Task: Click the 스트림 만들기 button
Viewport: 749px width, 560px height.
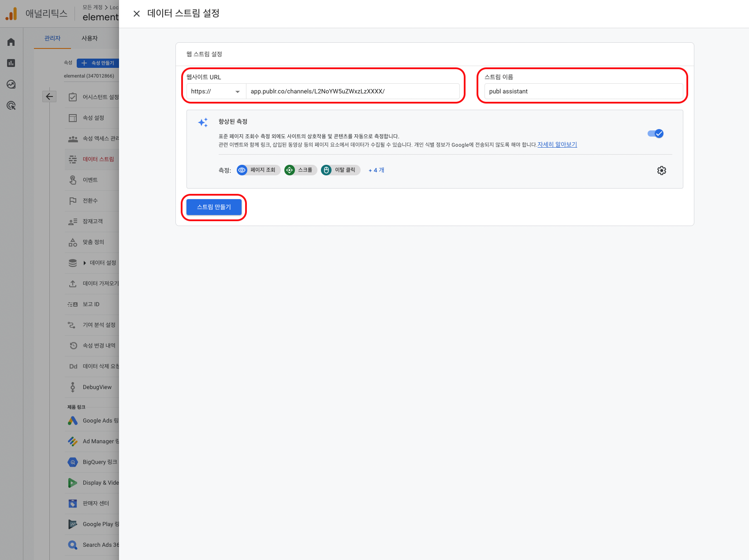Action: tap(214, 207)
